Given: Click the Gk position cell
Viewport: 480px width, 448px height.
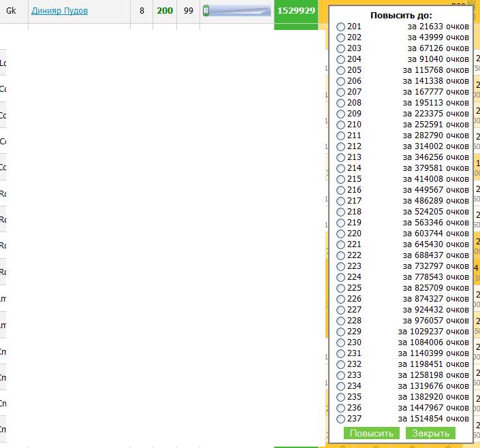Looking at the screenshot, I should pos(11,11).
